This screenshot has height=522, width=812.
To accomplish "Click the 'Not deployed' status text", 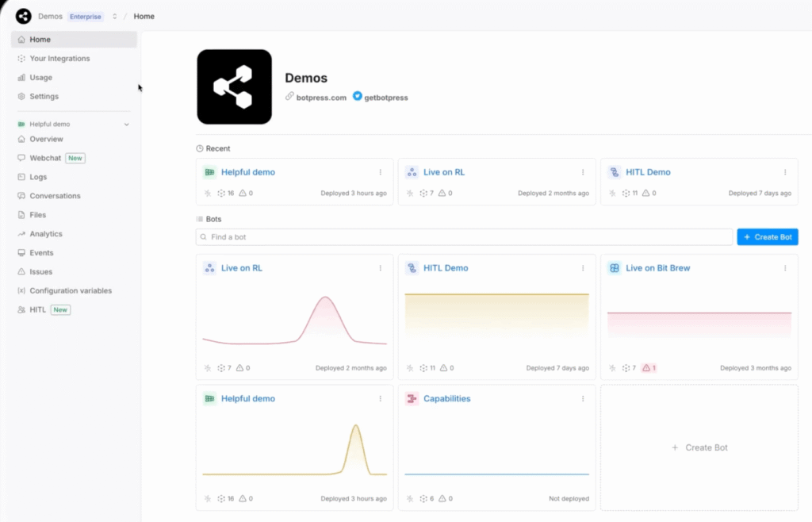I will click(569, 498).
